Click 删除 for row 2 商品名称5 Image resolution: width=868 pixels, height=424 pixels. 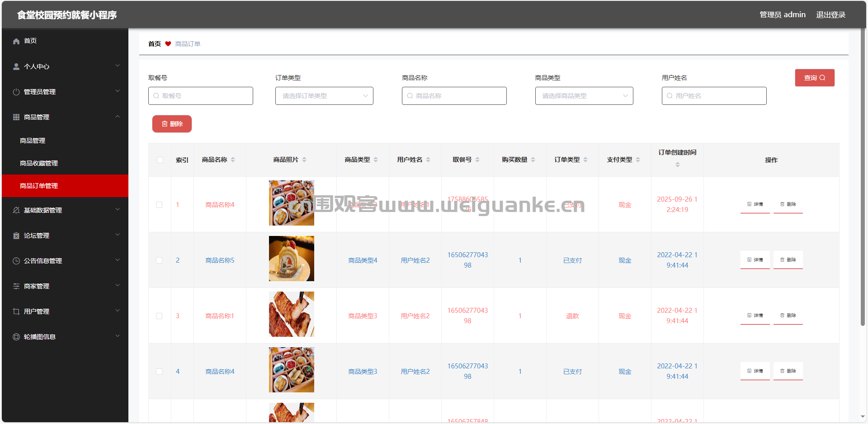pyautogui.click(x=788, y=260)
